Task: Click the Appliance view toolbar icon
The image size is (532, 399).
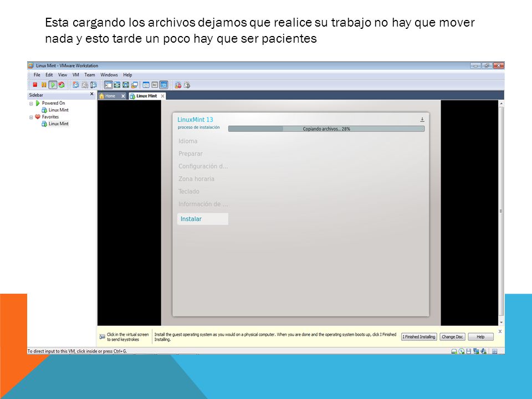Action: (155, 85)
